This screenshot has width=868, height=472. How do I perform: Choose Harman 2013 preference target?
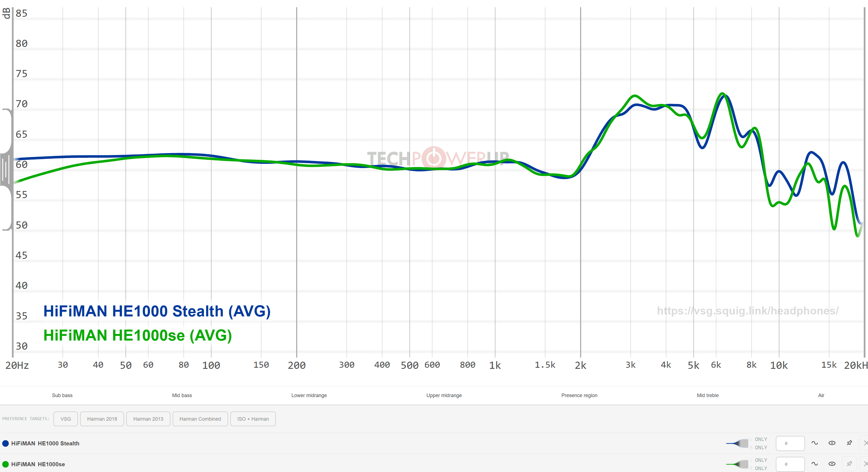[148, 419]
